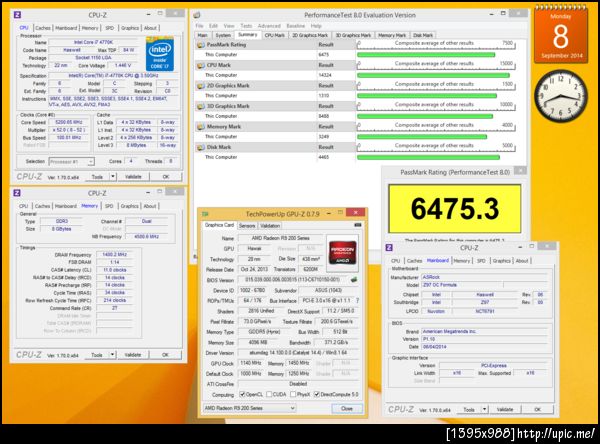Open the Processor #1 selection dropdown
Image resolution: width=600 pixels, height=444 pixels.
tap(72, 162)
